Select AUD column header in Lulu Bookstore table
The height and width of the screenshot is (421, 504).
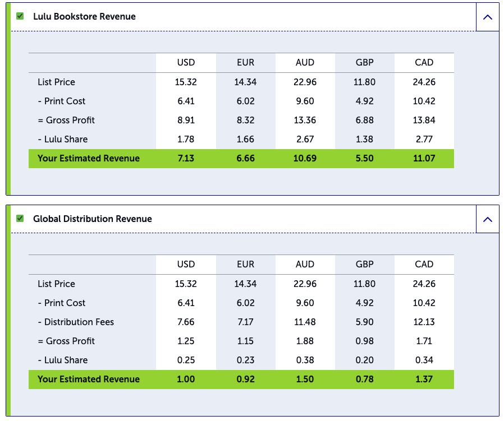coord(305,62)
